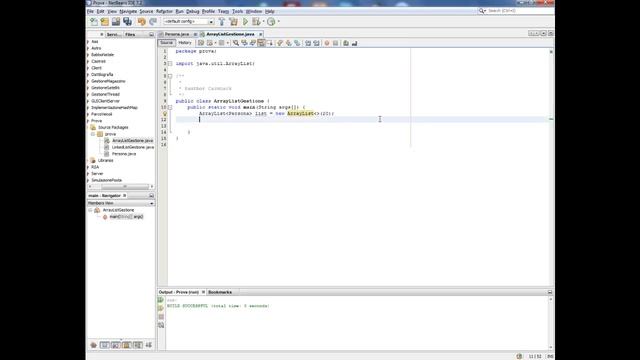640x360 pixels.
Task: Click the Comment editor toolbar icon
Action: coord(346,43)
